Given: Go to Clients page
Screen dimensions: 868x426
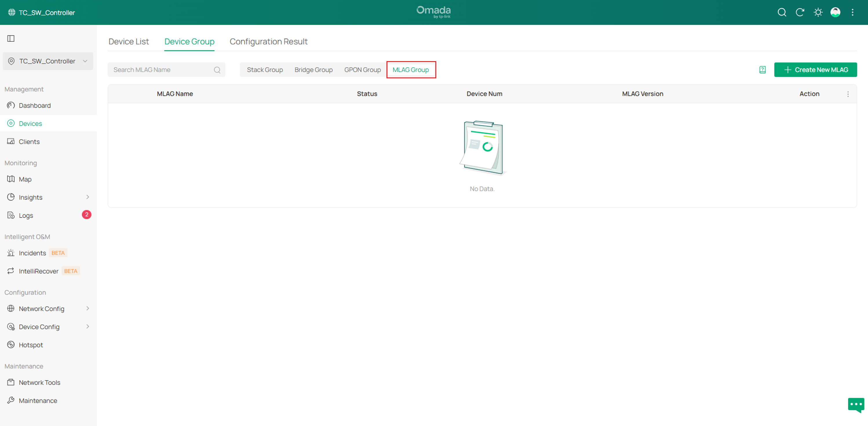Looking at the screenshot, I should tap(29, 141).
